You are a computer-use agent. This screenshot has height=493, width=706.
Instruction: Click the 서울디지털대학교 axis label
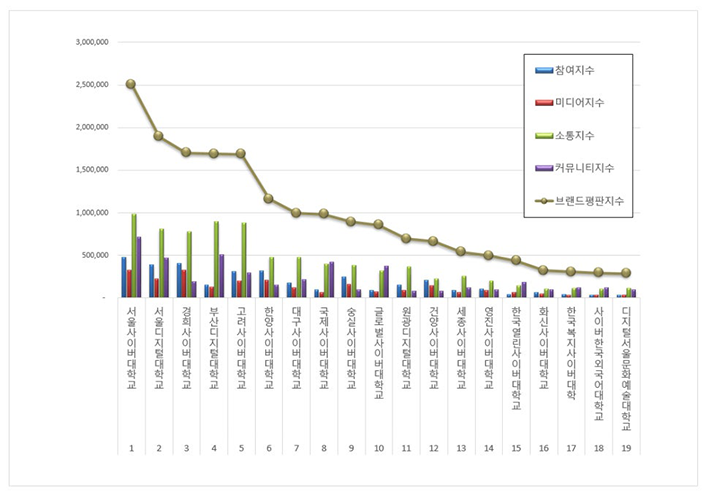[159, 348]
